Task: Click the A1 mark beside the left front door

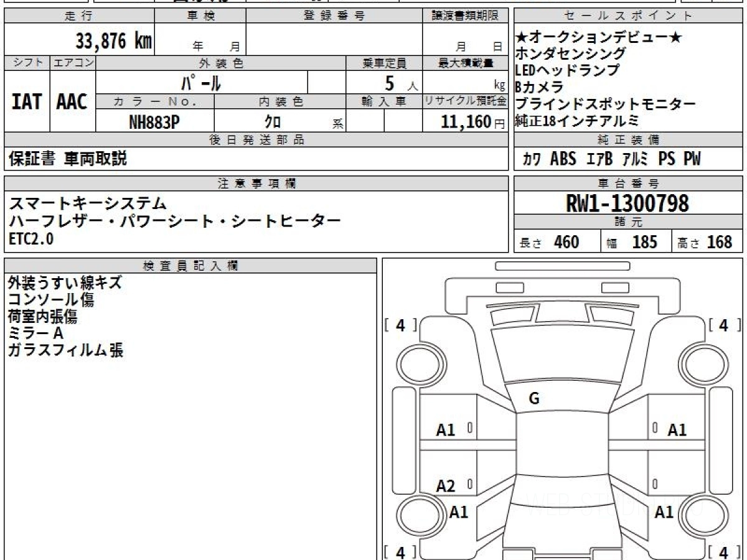Action: (446, 429)
